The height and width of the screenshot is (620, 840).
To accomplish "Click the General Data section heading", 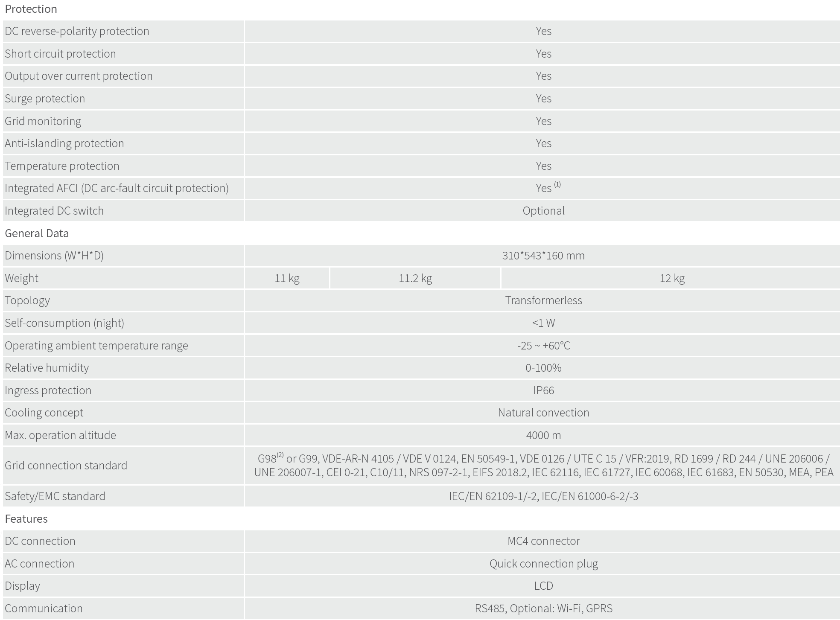I will (37, 233).
